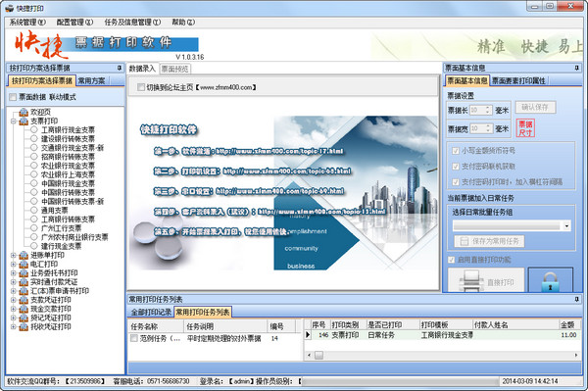Click the red 票据尺寸 icon

click(525, 127)
